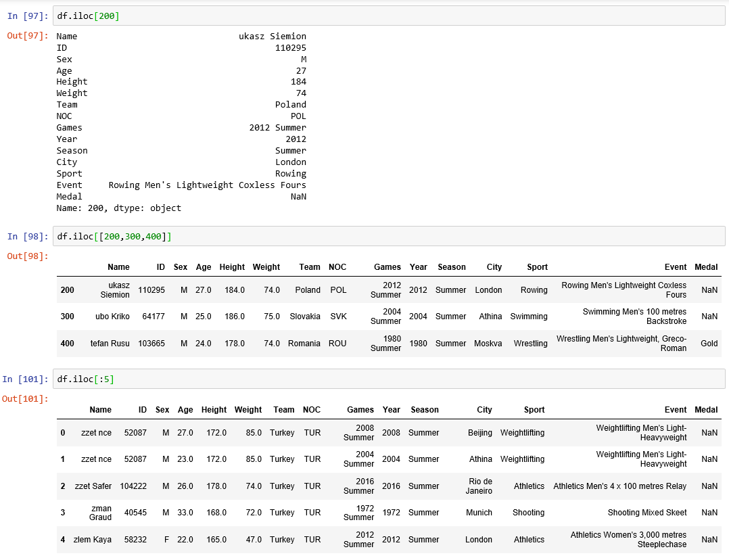
Task: Click the Wrestling sport cell
Action: point(530,344)
